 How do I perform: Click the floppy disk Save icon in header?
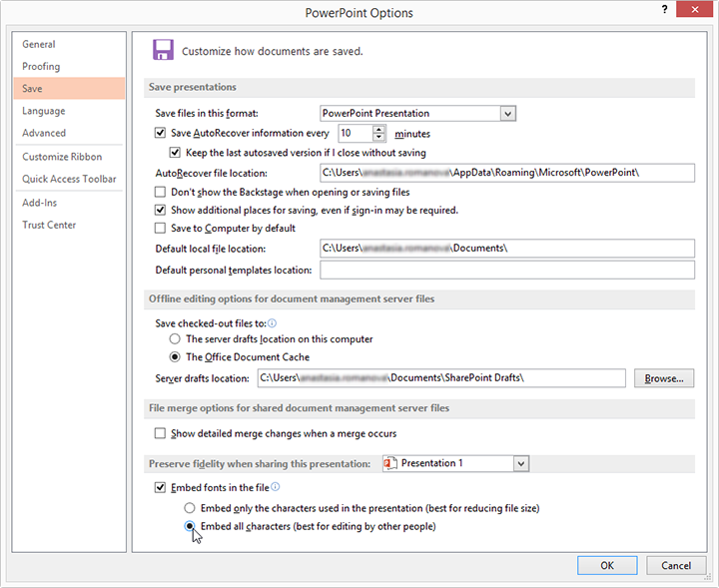pos(163,50)
